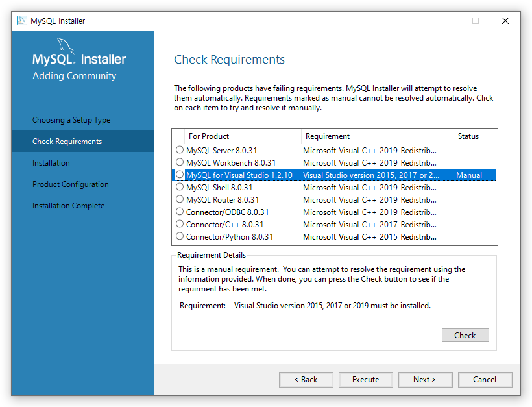
Task: Click the Visual Studio version 2015, 2017 requirement cell
Action: (x=371, y=175)
